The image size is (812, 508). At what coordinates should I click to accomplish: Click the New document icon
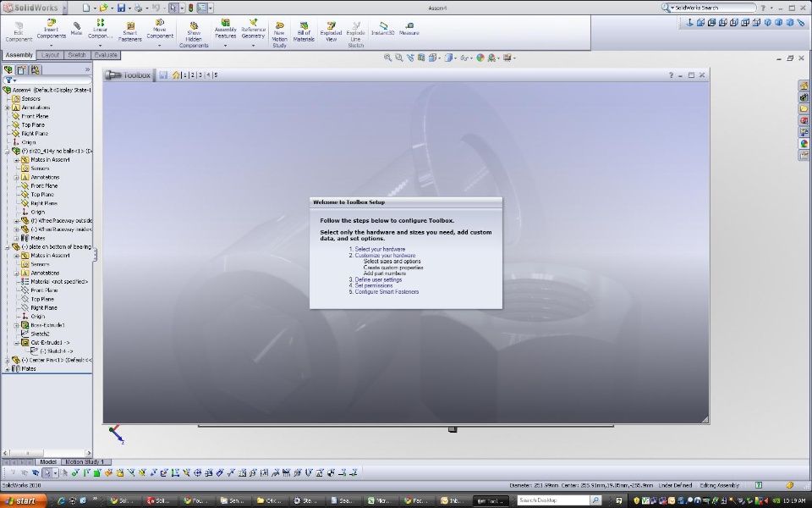point(86,8)
